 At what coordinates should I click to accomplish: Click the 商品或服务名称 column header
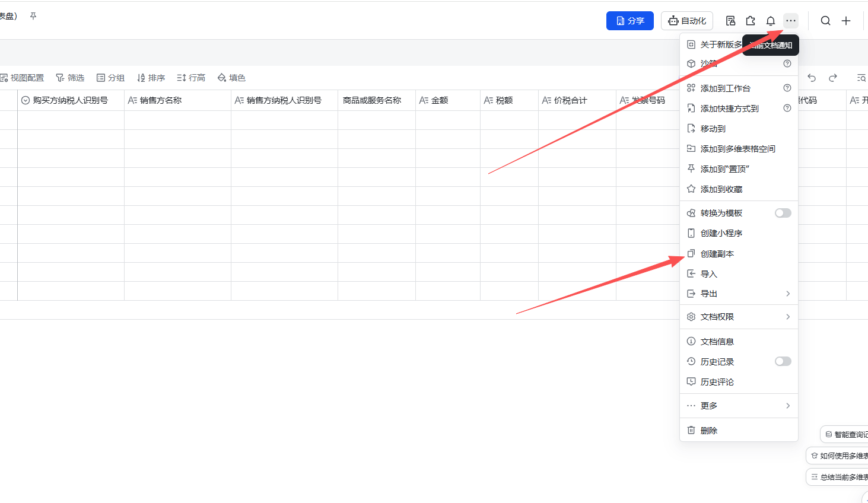(x=377, y=100)
